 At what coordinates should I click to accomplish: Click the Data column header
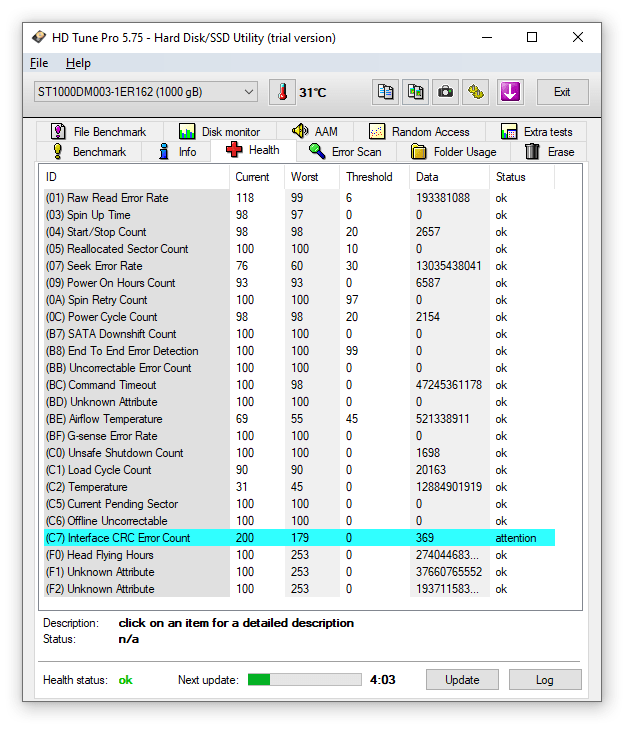pyautogui.click(x=449, y=177)
